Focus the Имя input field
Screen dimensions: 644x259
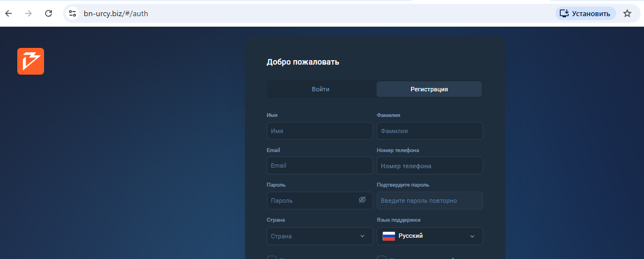[x=320, y=131]
